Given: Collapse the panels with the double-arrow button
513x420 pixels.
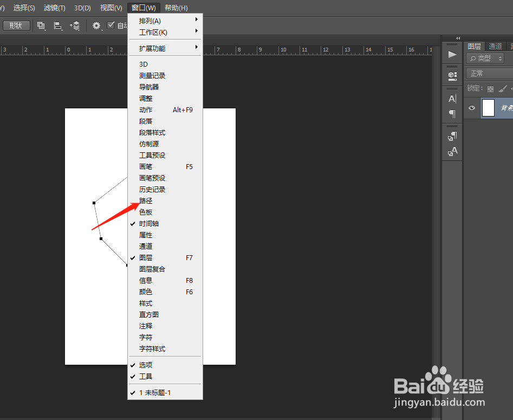Looking at the screenshot, I should tap(458, 38).
